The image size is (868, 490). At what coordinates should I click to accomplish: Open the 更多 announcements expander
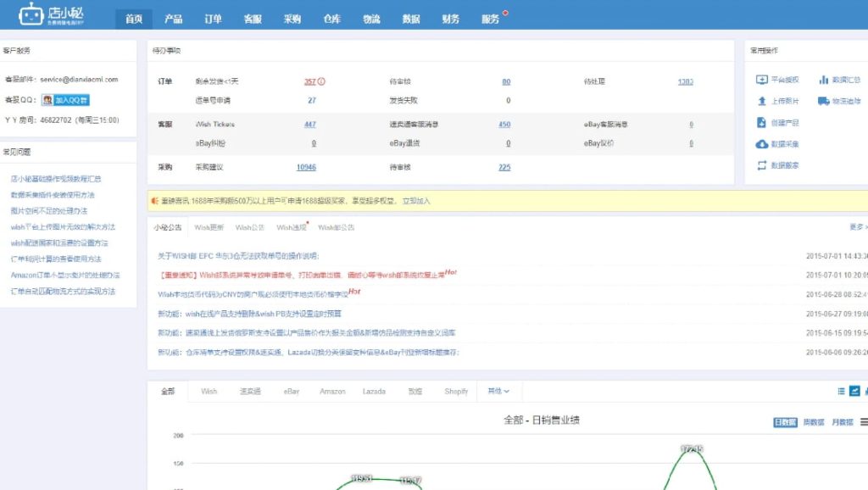click(x=856, y=227)
